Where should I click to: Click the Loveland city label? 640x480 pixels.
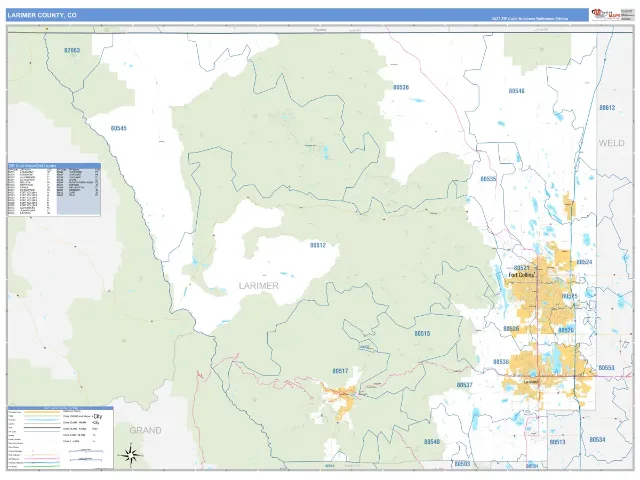coord(531,382)
